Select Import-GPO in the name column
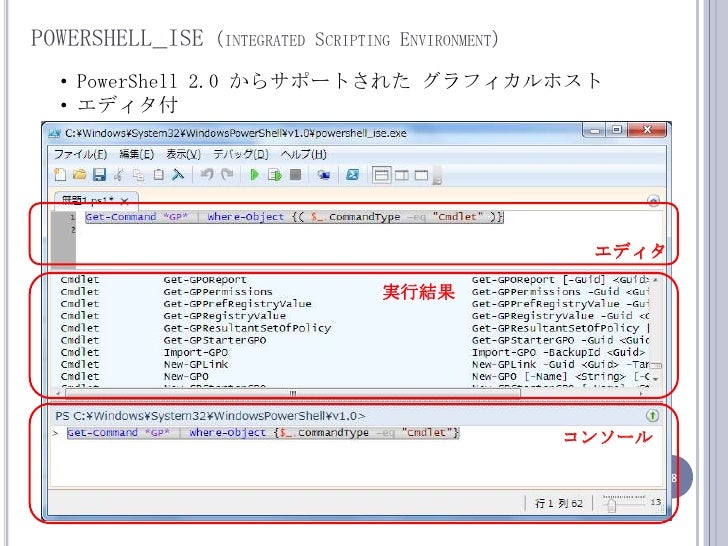This screenshot has width=728, height=546. click(x=195, y=352)
